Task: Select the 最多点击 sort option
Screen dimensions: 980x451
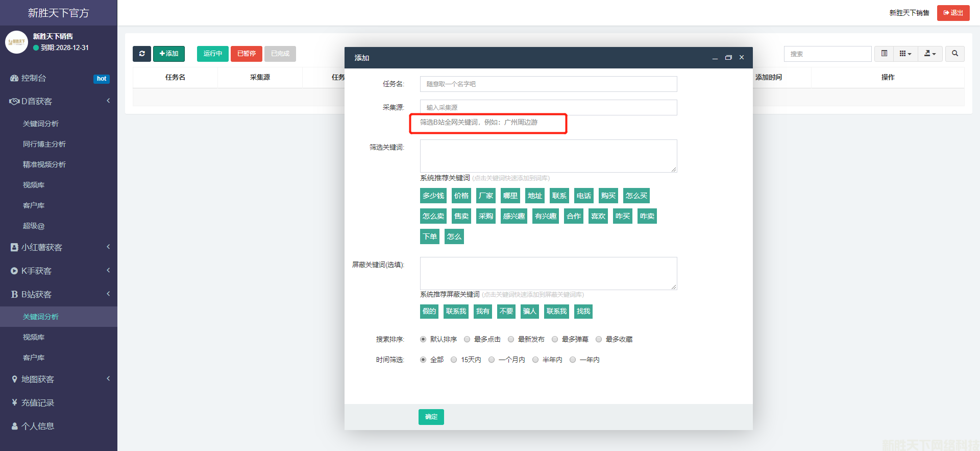Action: (467, 339)
